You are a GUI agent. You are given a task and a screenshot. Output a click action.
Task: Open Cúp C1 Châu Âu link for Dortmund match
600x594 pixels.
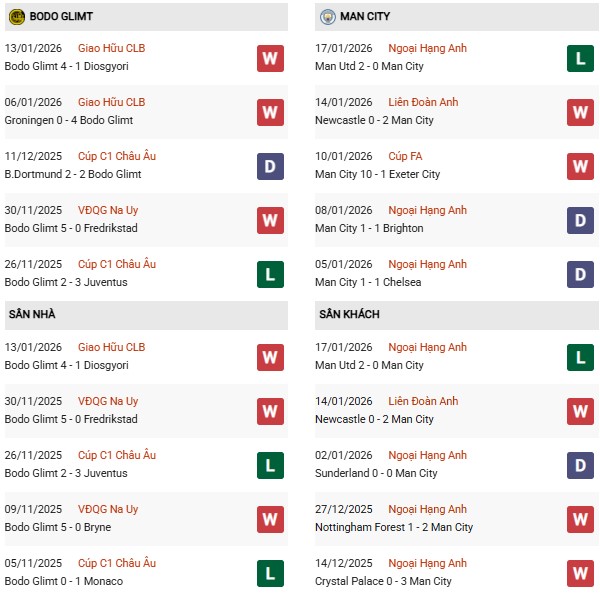tap(116, 156)
